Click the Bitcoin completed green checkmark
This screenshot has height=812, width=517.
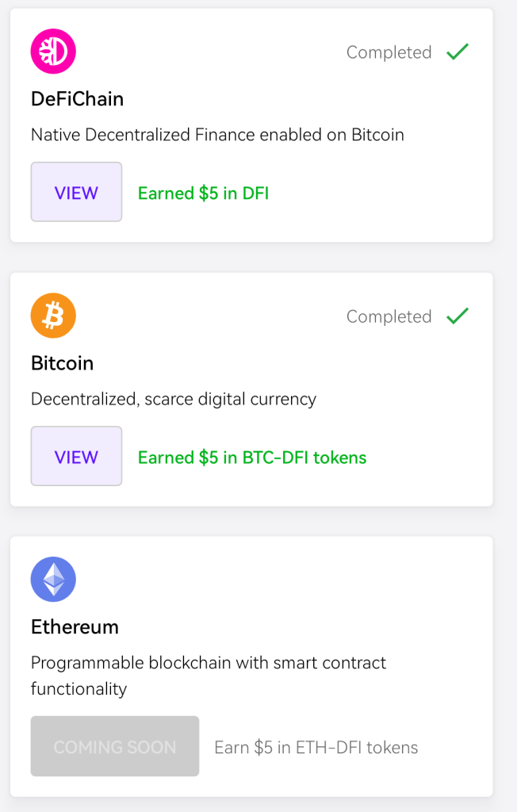[x=458, y=316]
